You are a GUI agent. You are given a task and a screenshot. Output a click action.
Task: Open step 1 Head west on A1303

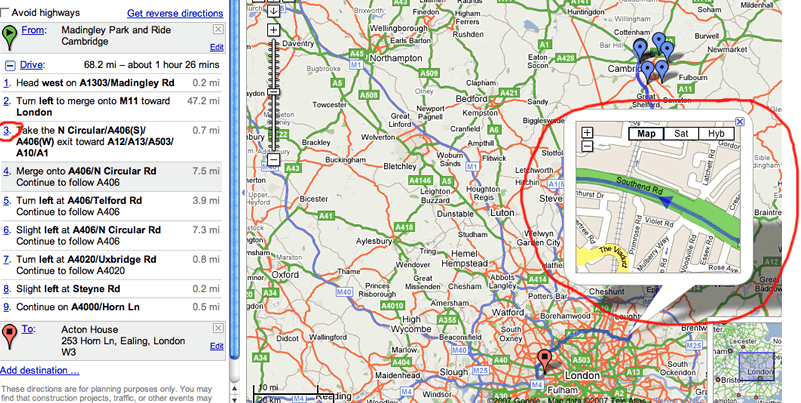pyautogui.click(x=6, y=83)
